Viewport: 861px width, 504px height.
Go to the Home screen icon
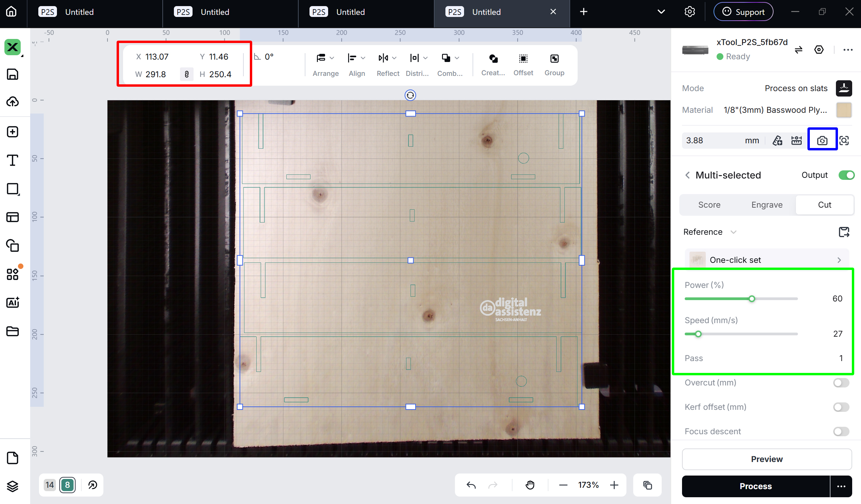11,12
